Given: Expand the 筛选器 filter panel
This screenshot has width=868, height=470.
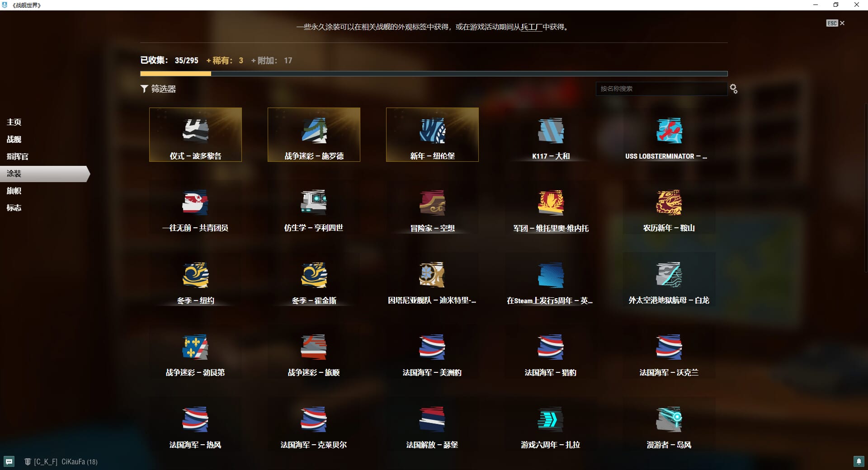Looking at the screenshot, I should tap(158, 89).
